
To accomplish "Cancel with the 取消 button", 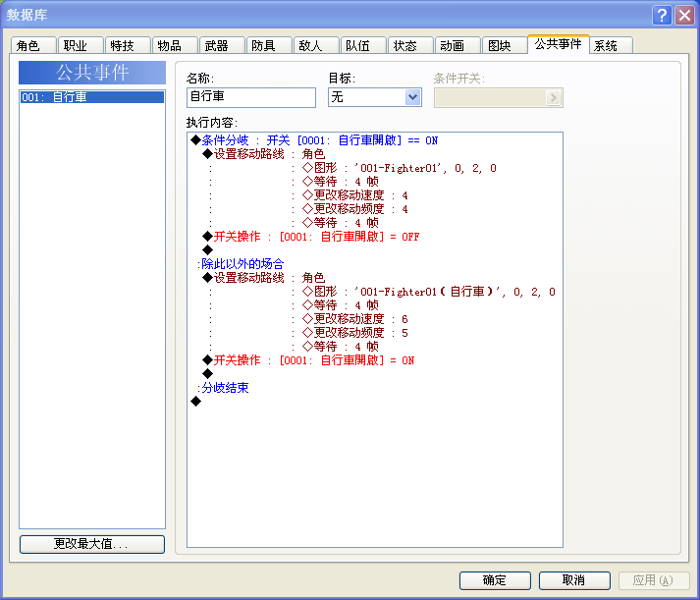I will pos(574,580).
